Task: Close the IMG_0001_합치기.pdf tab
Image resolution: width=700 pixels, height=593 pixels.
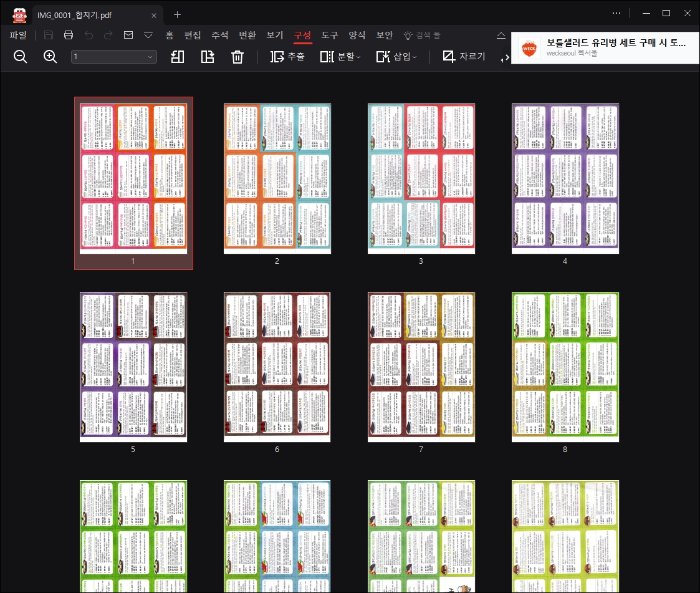Action: click(x=153, y=15)
